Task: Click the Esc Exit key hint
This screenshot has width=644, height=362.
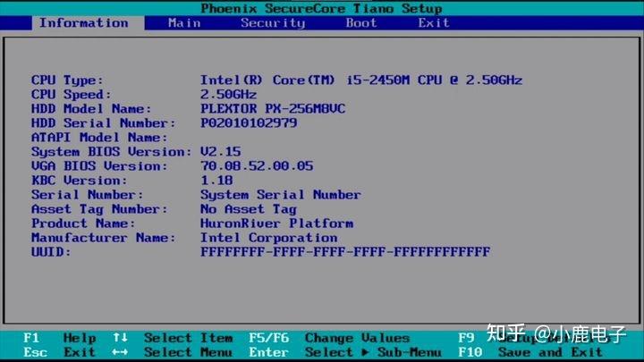Action: tap(59, 352)
